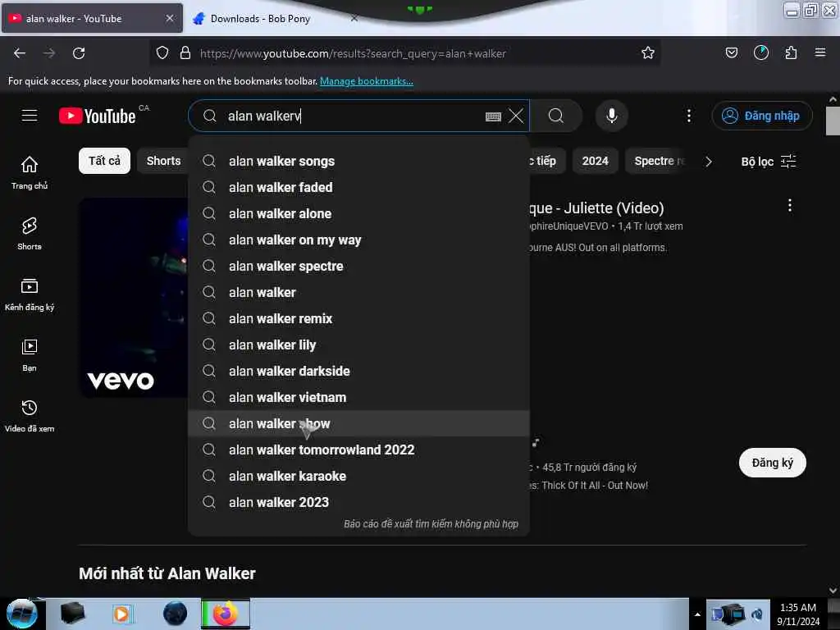Open the vevo video thumbnail

[134, 297]
